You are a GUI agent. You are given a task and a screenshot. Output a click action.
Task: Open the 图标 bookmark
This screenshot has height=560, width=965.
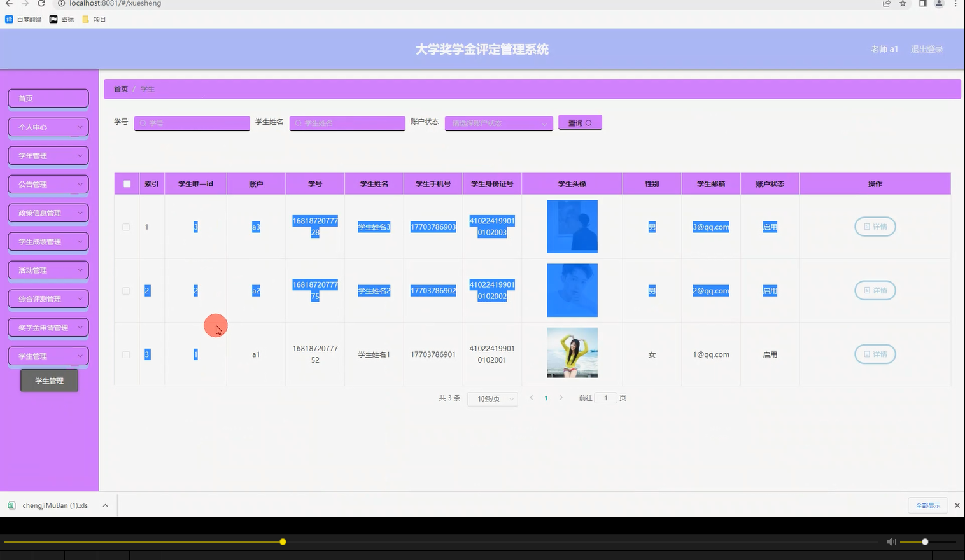click(x=61, y=19)
